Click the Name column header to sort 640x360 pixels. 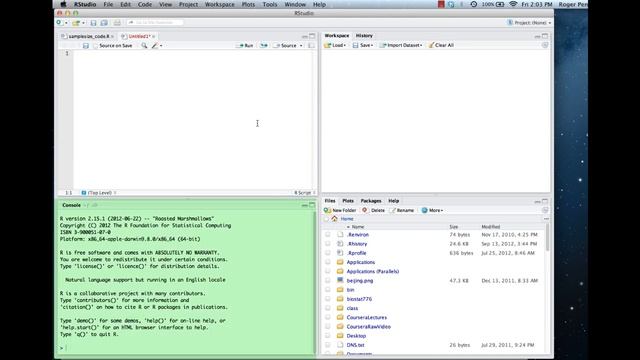358,227
